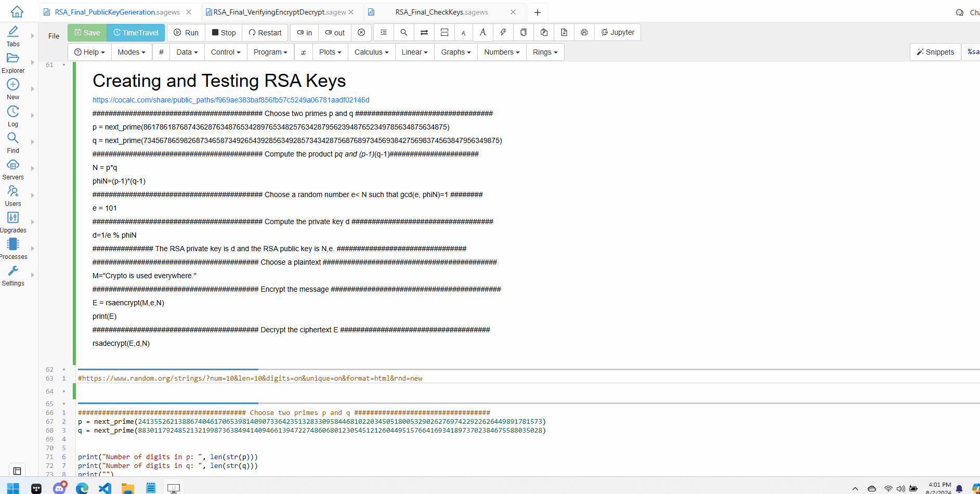Click the Stop button in the toolbar
This screenshot has height=494, width=980.
[224, 33]
